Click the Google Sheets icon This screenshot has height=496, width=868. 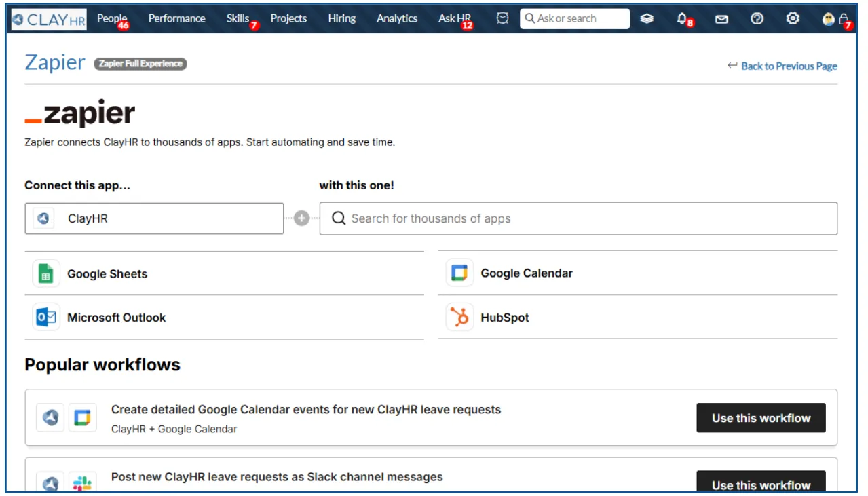click(46, 273)
